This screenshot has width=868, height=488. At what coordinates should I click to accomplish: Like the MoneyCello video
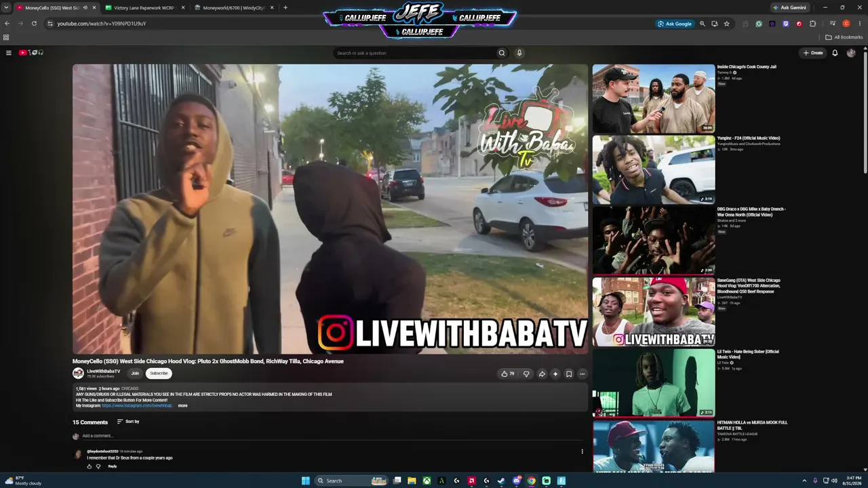coord(507,373)
